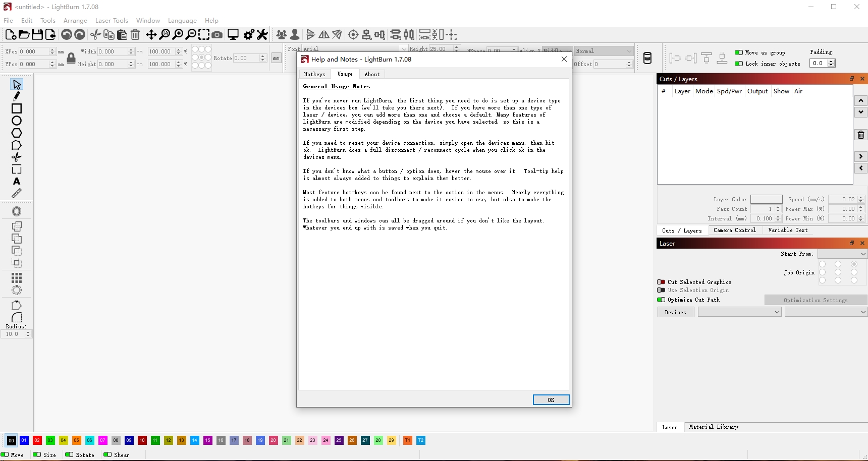The image size is (868, 461).
Task: Increase the Padding value spinner
Action: point(832,61)
